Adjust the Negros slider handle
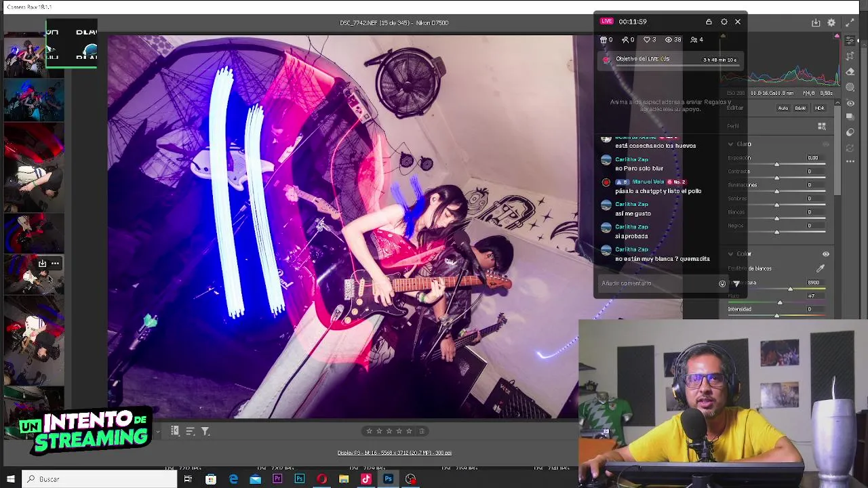Viewport: 868px width, 488px height. point(777,232)
